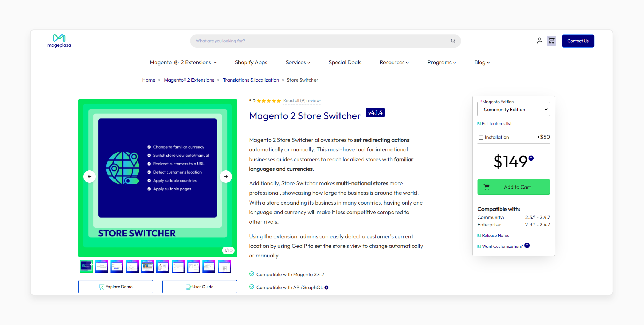The image size is (644, 325).
Task: Open the Shopify Apps menu item
Action: coord(251,62)
